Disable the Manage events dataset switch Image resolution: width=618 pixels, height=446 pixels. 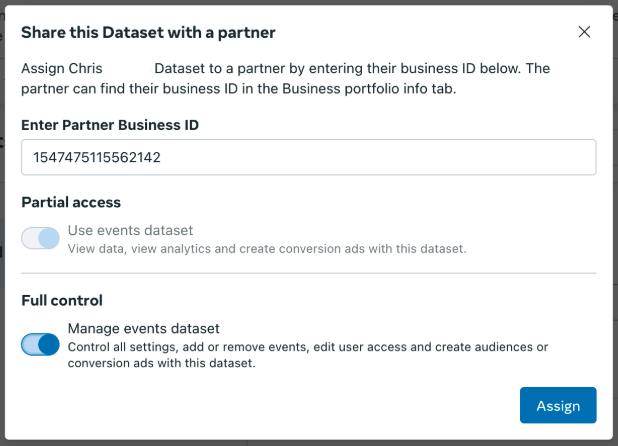(41, 345)
